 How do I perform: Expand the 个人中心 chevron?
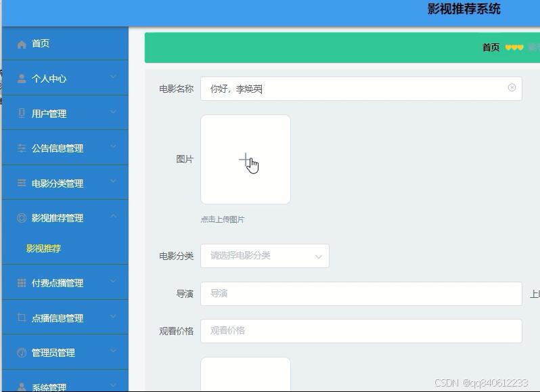(x=113, y=77)
